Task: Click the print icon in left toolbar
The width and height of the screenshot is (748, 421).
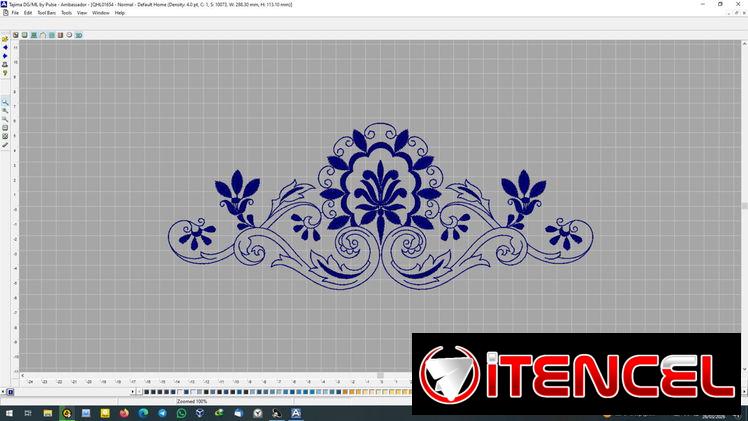Action: tap(5, 65)
